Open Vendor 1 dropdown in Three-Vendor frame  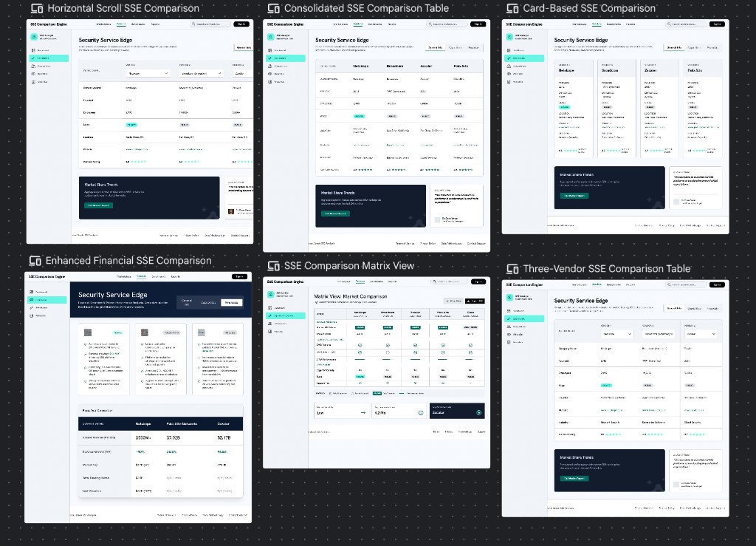616,334
